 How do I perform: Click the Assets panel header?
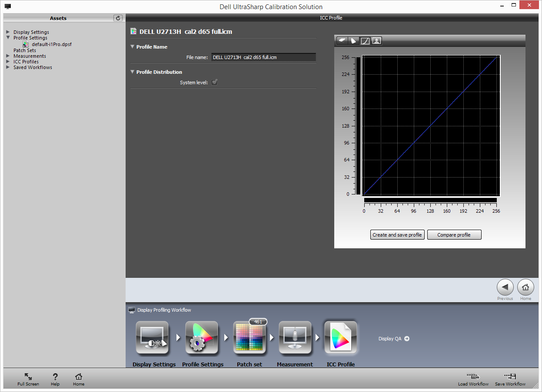pyautogui.click(x=58, y=18)
